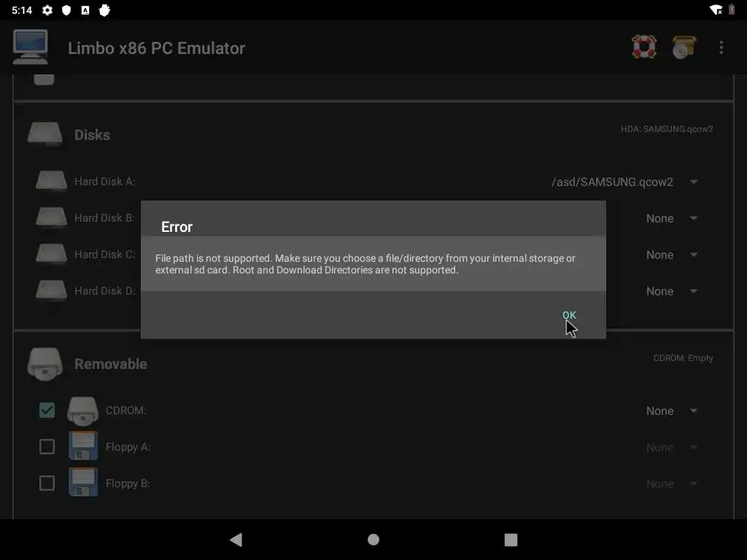Collapse the Disks section header
This screenshot has height=560, width=747.
pos(92,135)
